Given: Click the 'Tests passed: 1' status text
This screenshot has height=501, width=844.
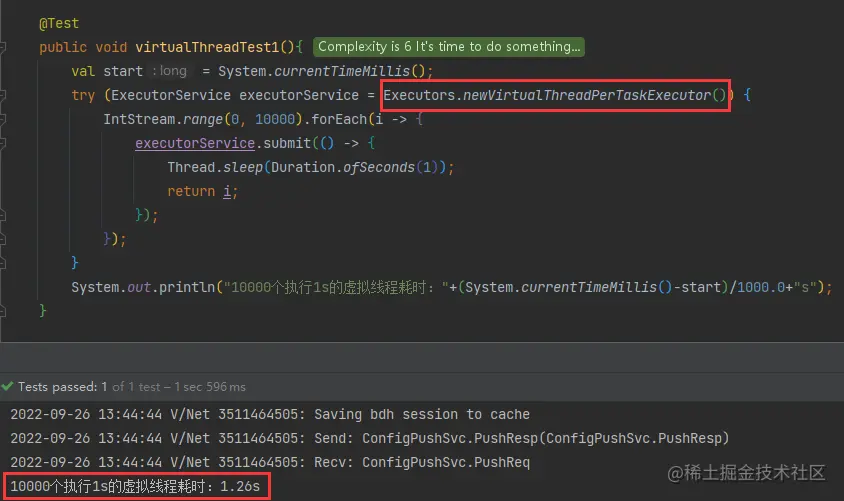Looking at the screenshot, I should point(62,386).
